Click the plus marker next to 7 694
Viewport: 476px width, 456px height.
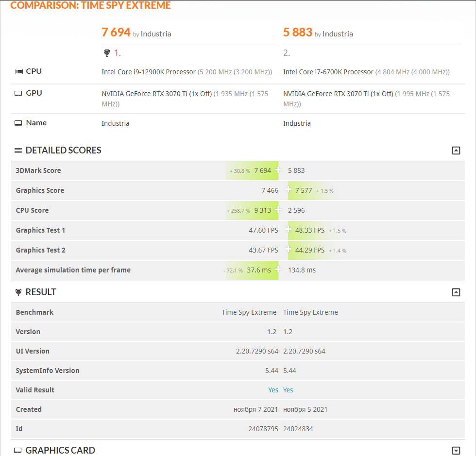(x=278, y=169)
